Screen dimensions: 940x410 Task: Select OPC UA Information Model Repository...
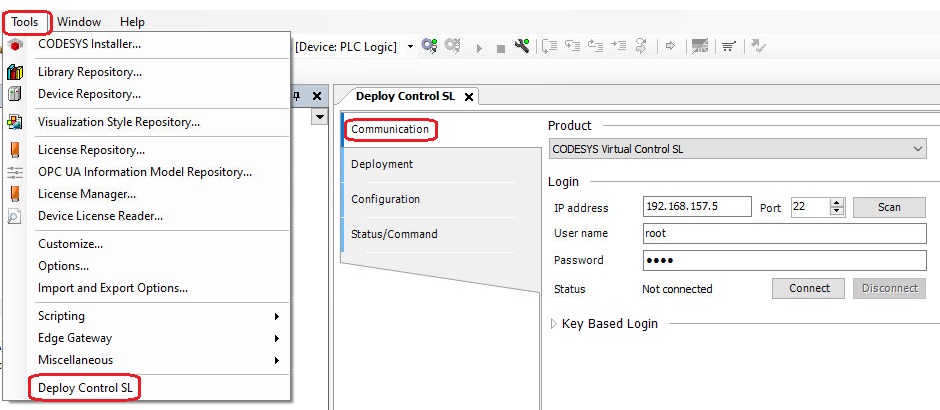coord(147,172)
